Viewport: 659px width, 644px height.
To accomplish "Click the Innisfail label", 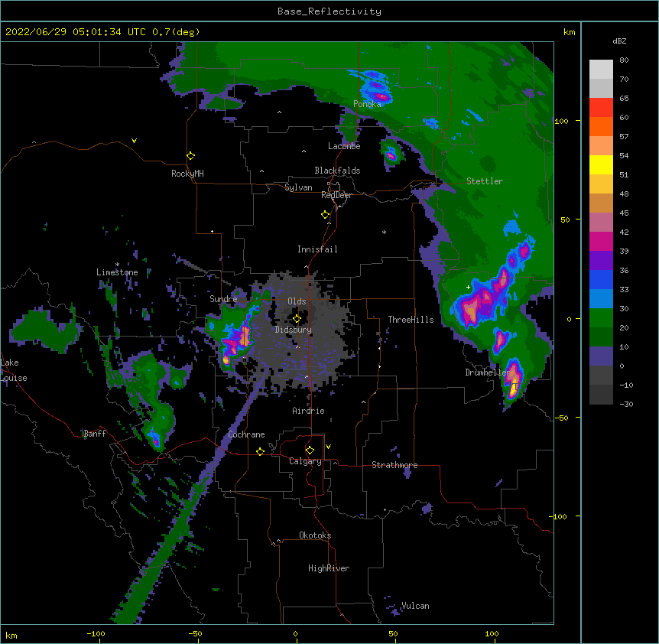I will 317,249.
